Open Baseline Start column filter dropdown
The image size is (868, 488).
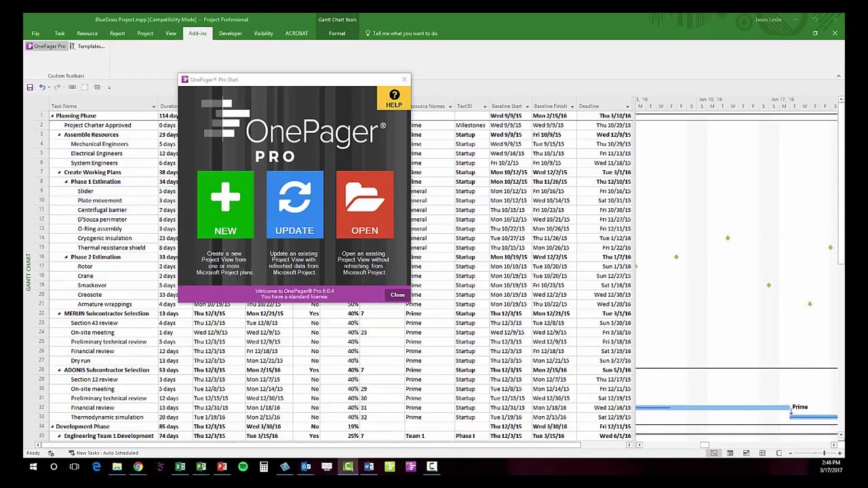tap(527, 106)
